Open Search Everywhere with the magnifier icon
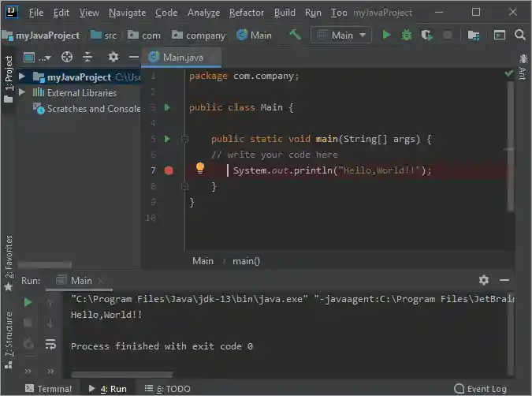 [520, 35]
